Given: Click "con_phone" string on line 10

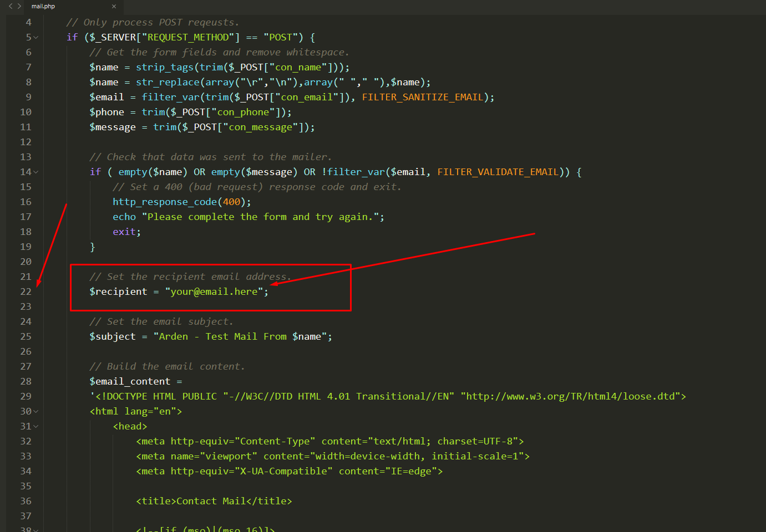Looking at the screenshot, I should point(243,112).
